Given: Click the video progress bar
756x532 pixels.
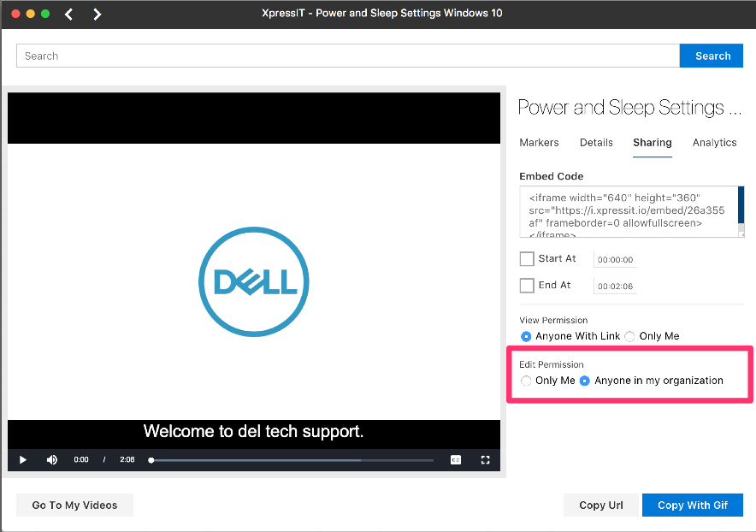Looking at the screenshot, I should click(x=292, y=460).
